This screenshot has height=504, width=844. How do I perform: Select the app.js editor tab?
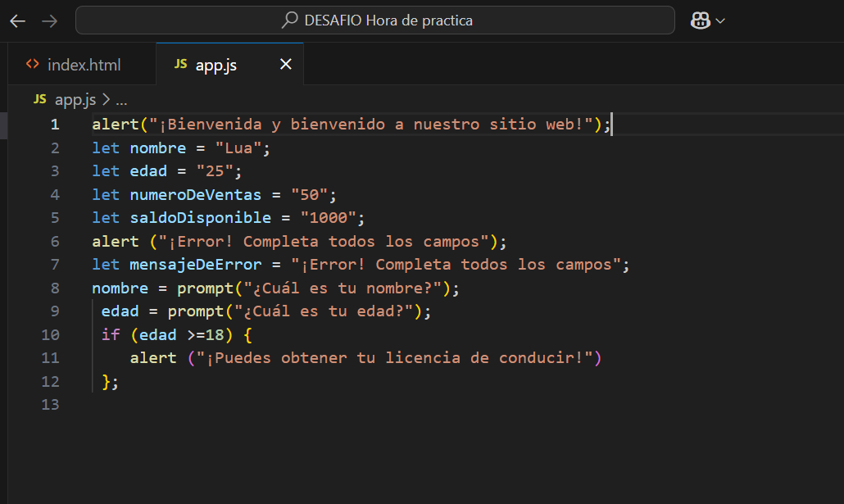(229, 65)
